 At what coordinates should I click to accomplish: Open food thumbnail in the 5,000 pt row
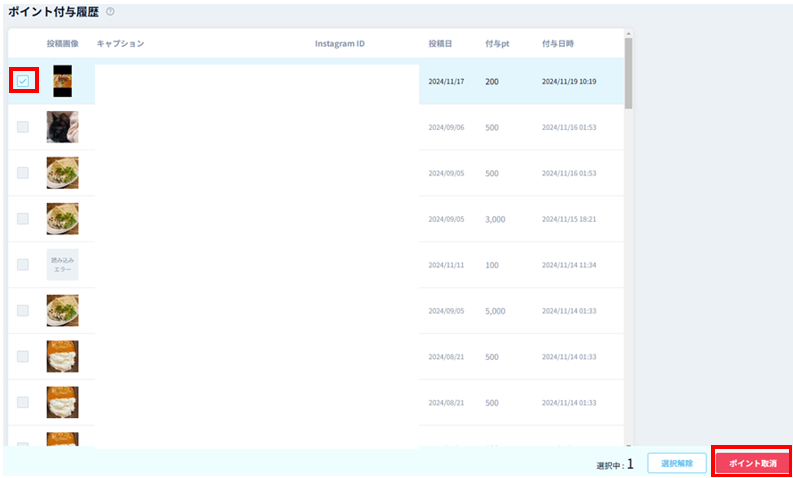click(62, 310)
